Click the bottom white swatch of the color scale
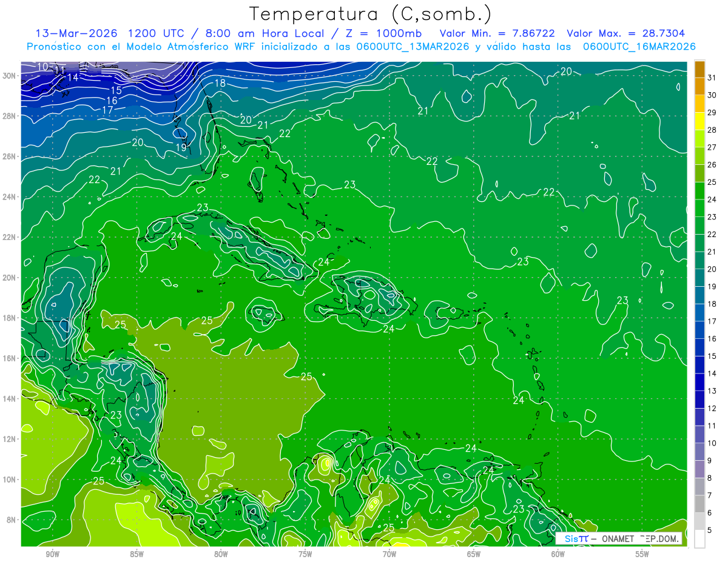728x562 pixels. [x=699, y=539]
